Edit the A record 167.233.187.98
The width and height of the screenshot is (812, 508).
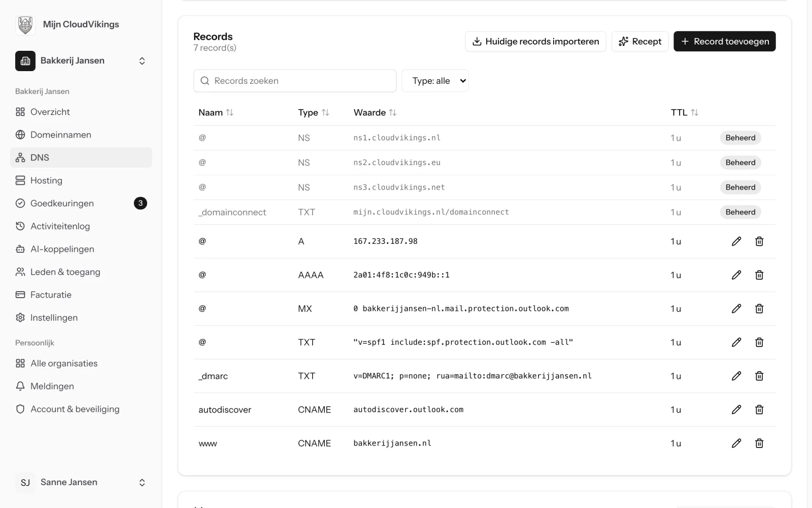coord(736,241)
